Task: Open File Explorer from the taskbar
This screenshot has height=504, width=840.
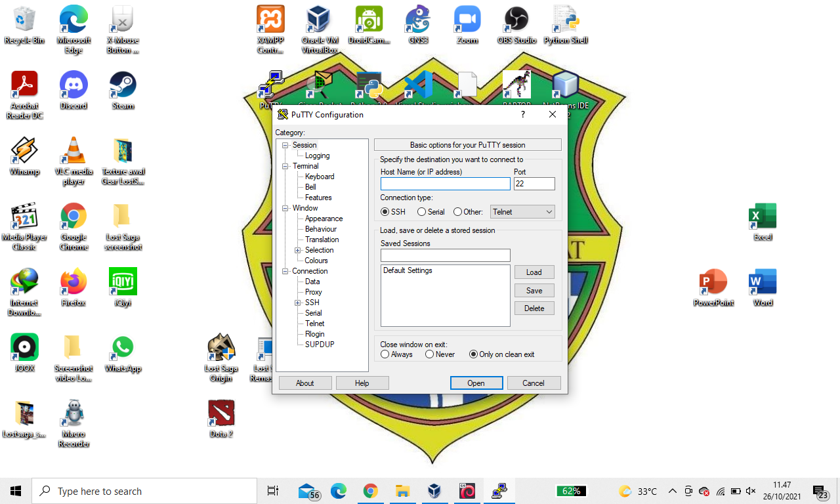Action: (402, 491)
